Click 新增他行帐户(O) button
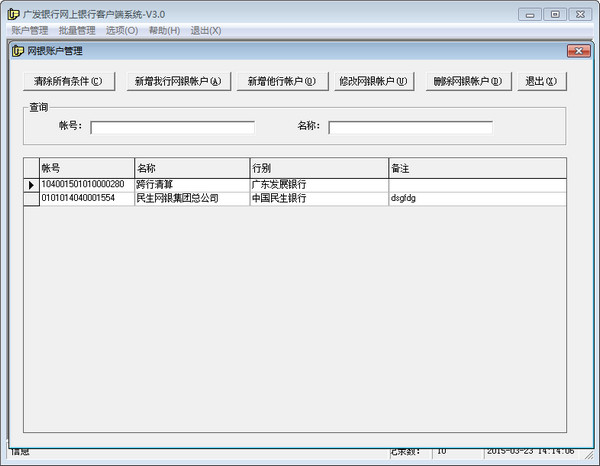The image size is (600, 466). coord(282,81)
